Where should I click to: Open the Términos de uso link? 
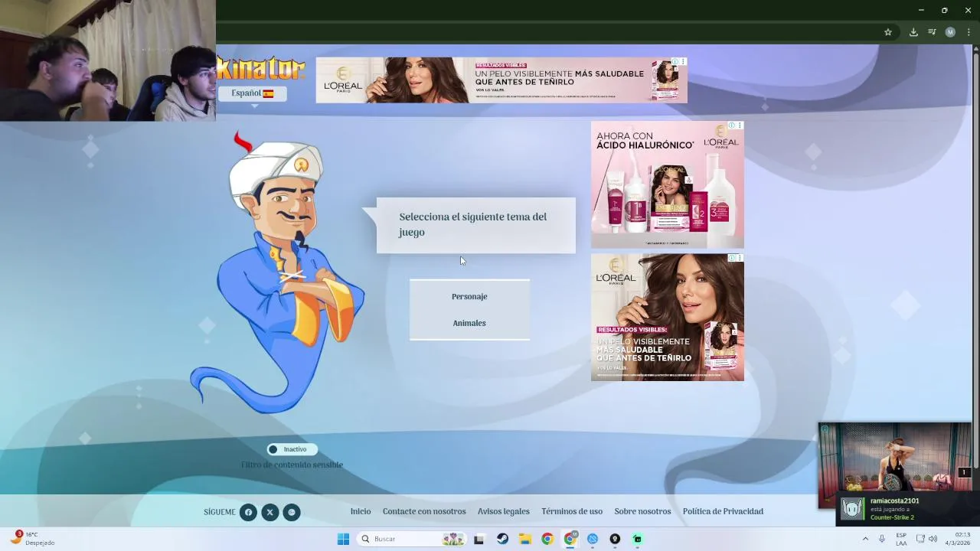tap(572, 511)
